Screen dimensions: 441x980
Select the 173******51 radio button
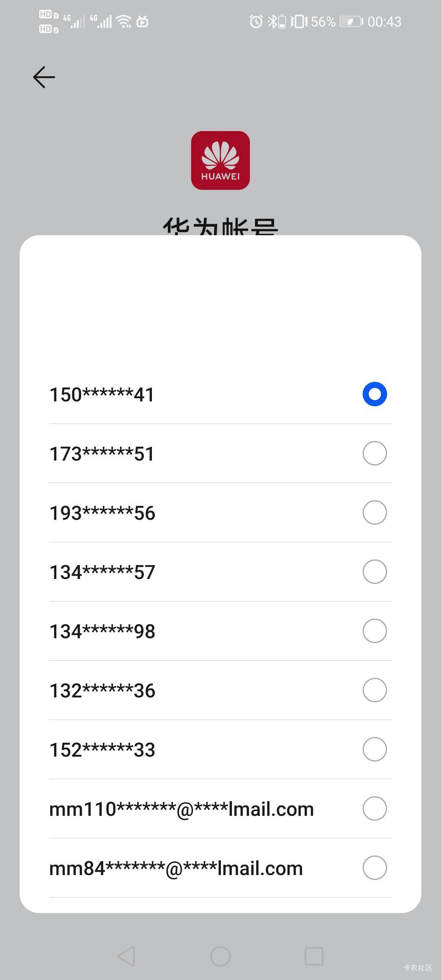[374, 453]
